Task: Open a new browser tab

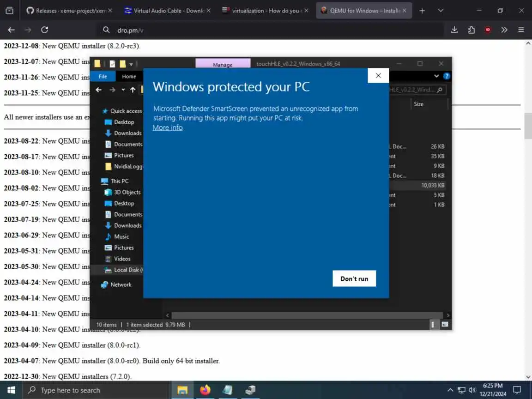Action: coord(422,11)
